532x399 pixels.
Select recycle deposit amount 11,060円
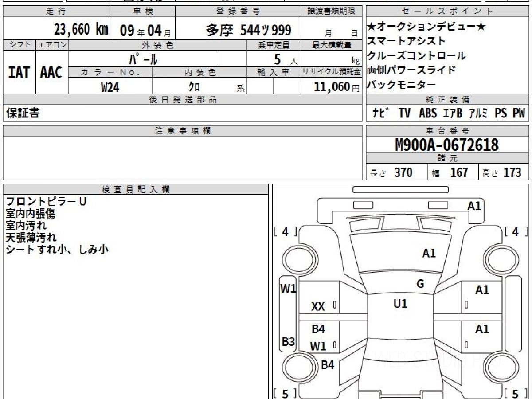[337, 87]
